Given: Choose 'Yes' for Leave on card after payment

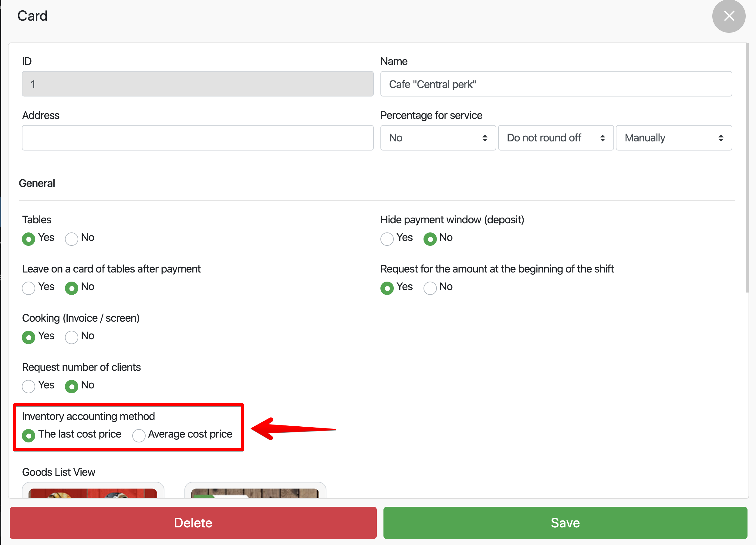Looking at the screenshot, I should (28, 288).
